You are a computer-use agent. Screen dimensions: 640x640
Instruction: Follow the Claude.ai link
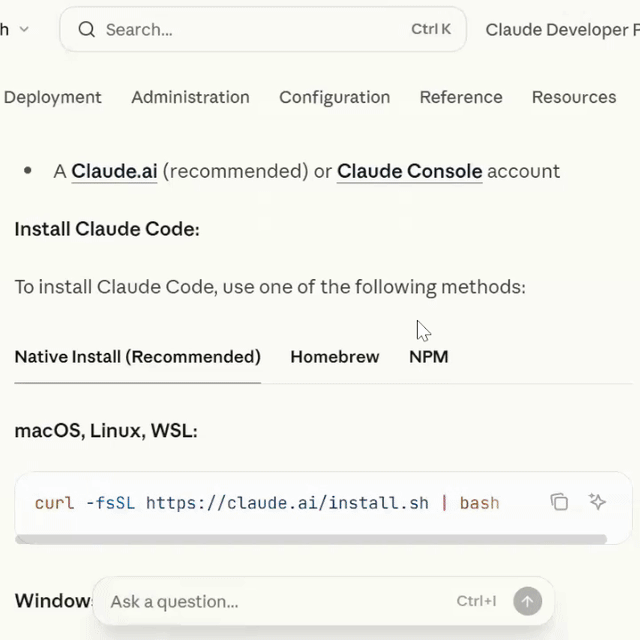[x=114, y=171]
